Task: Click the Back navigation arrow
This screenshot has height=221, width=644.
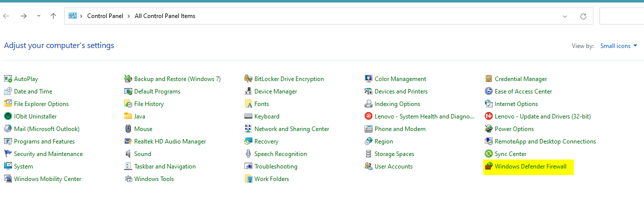Action: 6,16
